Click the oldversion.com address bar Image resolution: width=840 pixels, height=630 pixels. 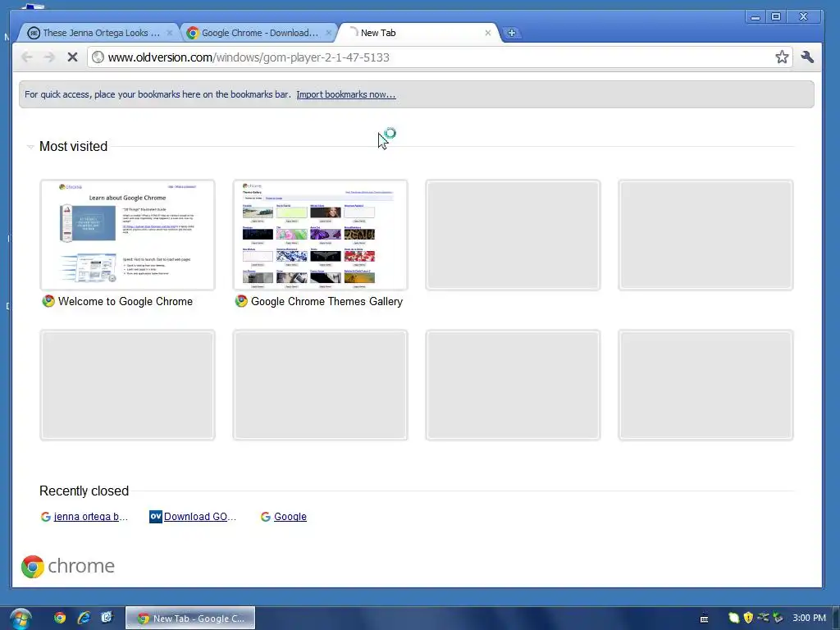tap(440, 57)
